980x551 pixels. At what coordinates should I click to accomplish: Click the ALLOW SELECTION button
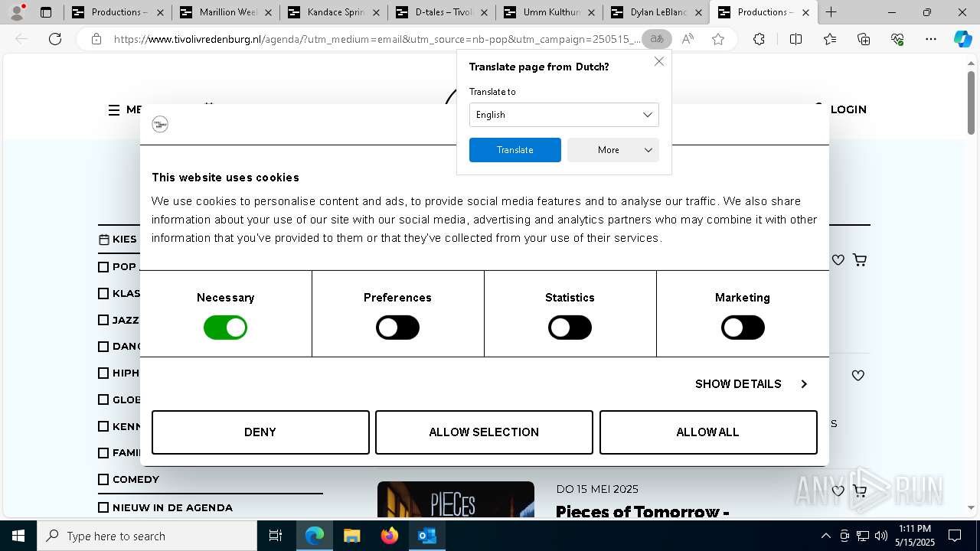point(484,432)
